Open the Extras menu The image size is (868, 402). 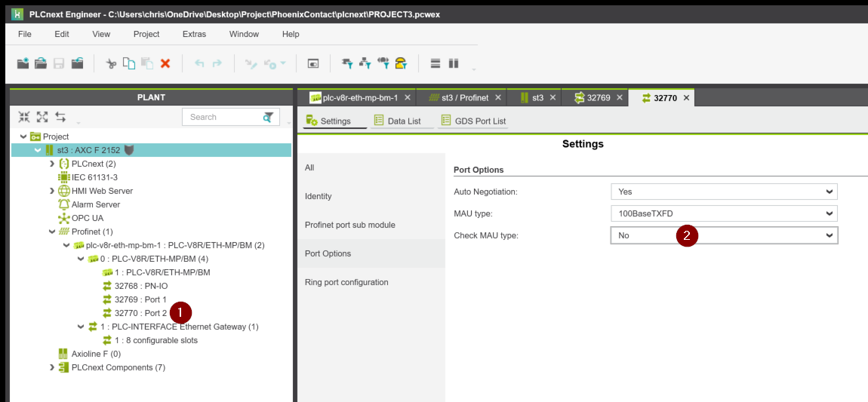194,34
